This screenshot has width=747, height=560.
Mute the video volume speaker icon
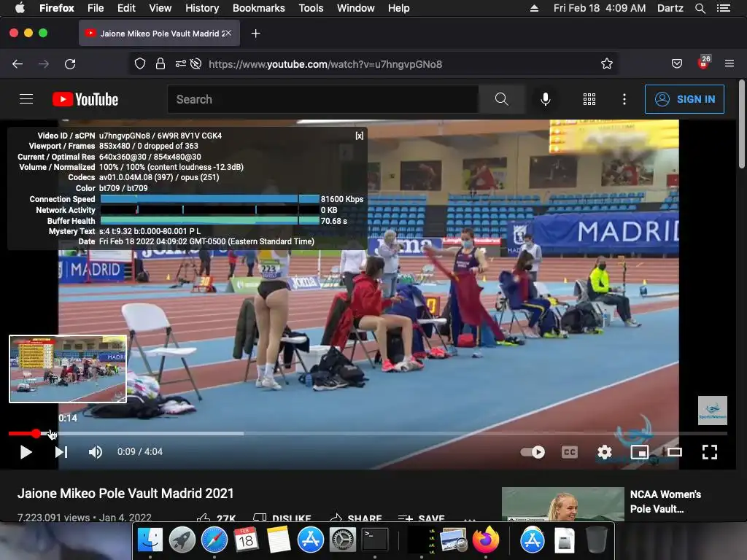coord(96,452)
